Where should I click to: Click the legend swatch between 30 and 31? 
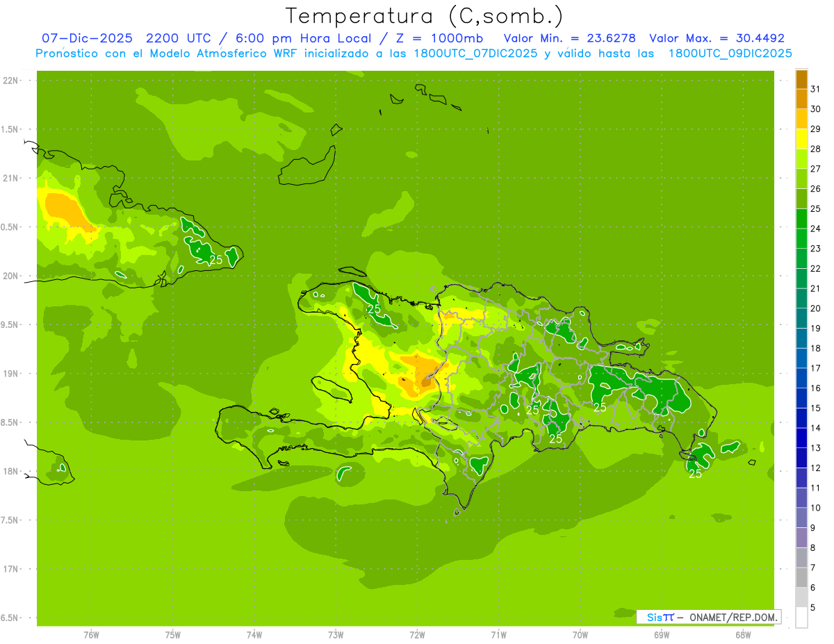pos(801,99)
